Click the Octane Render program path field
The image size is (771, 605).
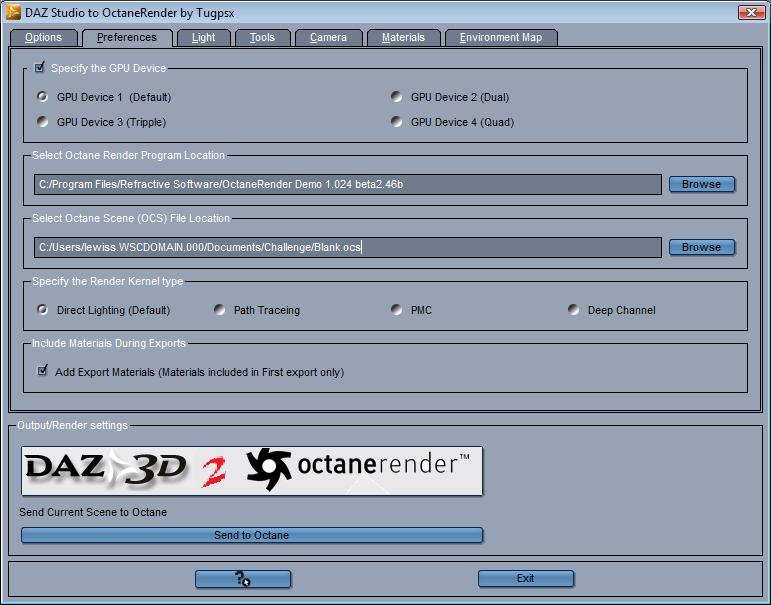[x=348, y=184]
